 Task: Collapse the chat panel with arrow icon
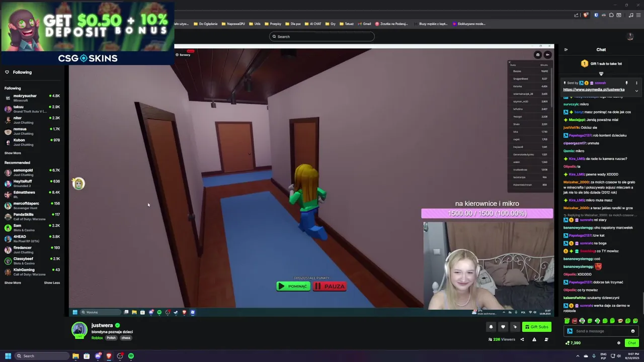[566, 50]
